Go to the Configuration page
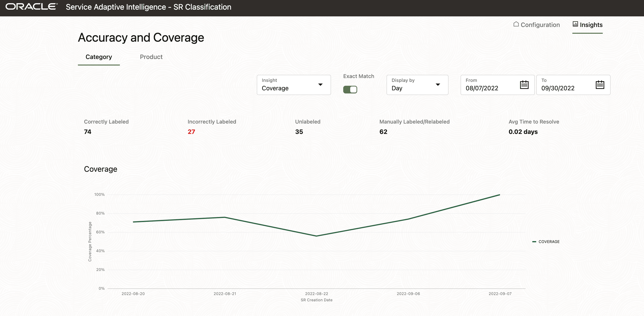This screenshot has height=316, width=644. 540,25
